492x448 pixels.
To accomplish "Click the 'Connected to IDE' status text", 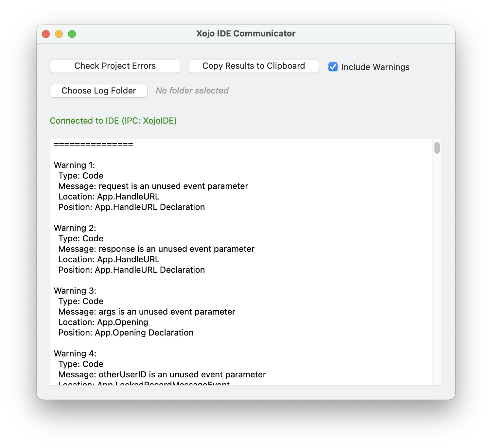I will click(x=113, y=121).
